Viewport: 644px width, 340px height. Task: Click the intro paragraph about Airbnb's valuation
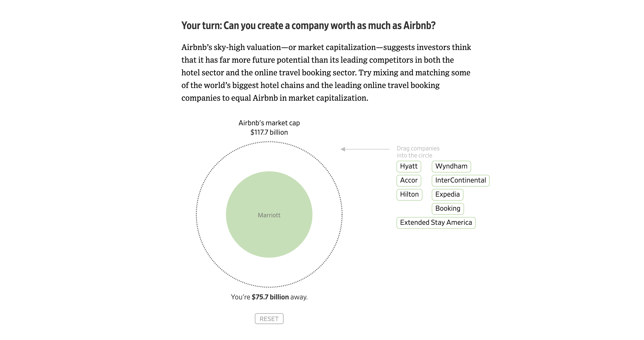(x=326, y=73)
